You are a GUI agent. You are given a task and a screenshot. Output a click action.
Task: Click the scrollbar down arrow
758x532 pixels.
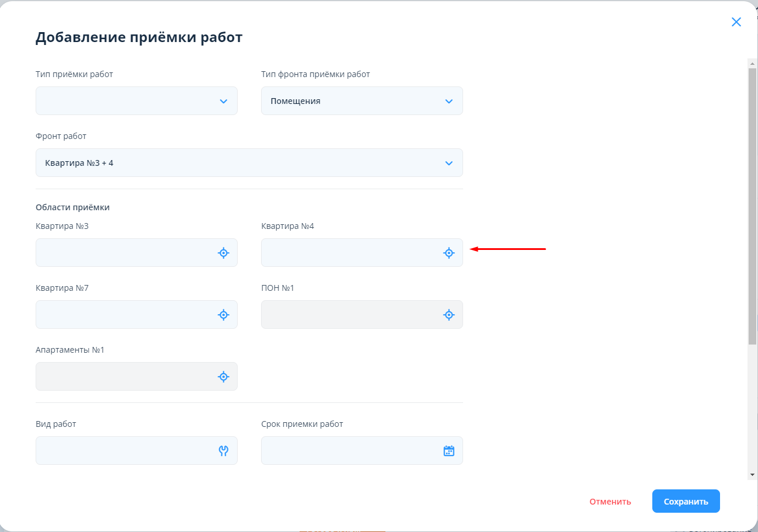point(752,475)
